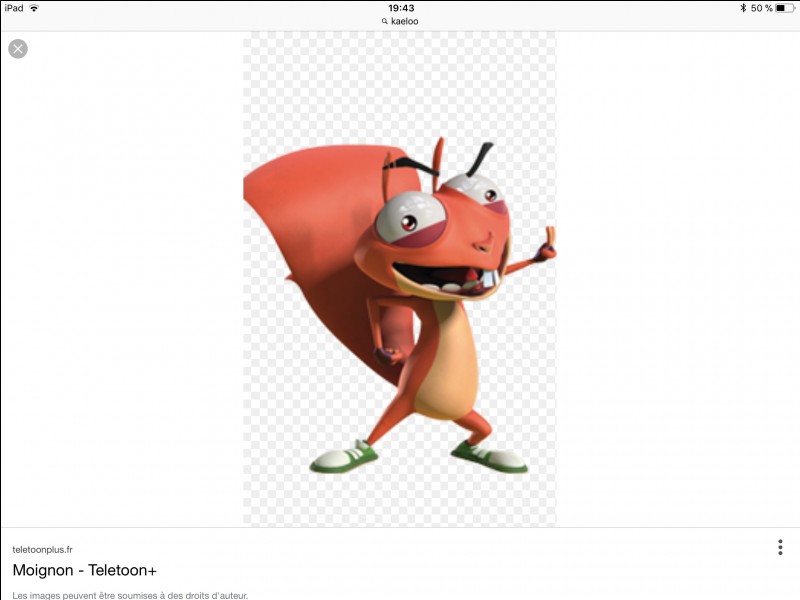Image resolution: width=800 pixels, height=600 pixels.
Task: Tap the iPad label in status bar
Action: [x=14, y=8]
